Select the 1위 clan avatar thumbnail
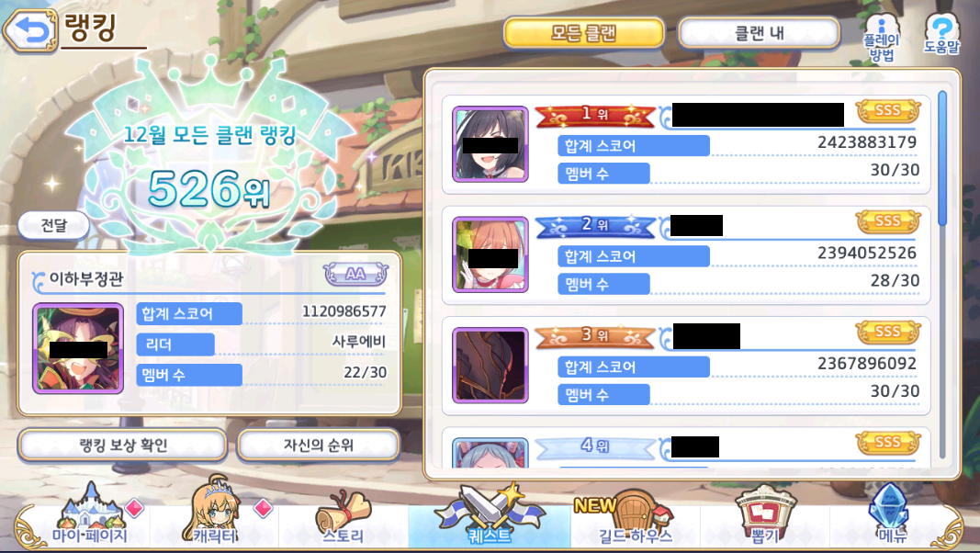Viewport: 980px width, 553px height. tap(490, 144)
